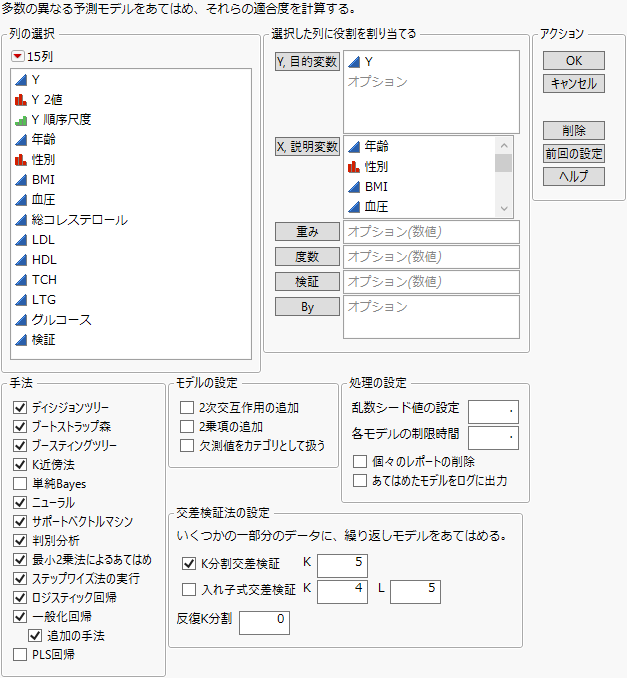Check 個々のレポートの削除

[x=360, y=462]
